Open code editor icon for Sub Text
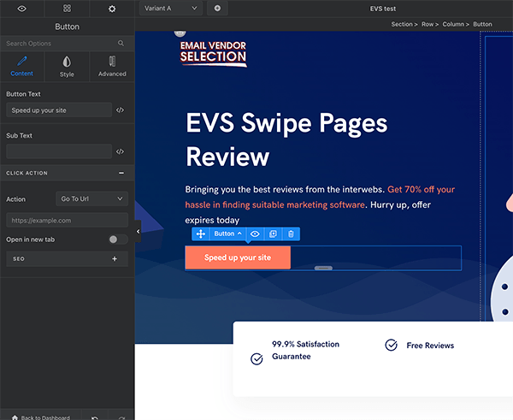 120,151
